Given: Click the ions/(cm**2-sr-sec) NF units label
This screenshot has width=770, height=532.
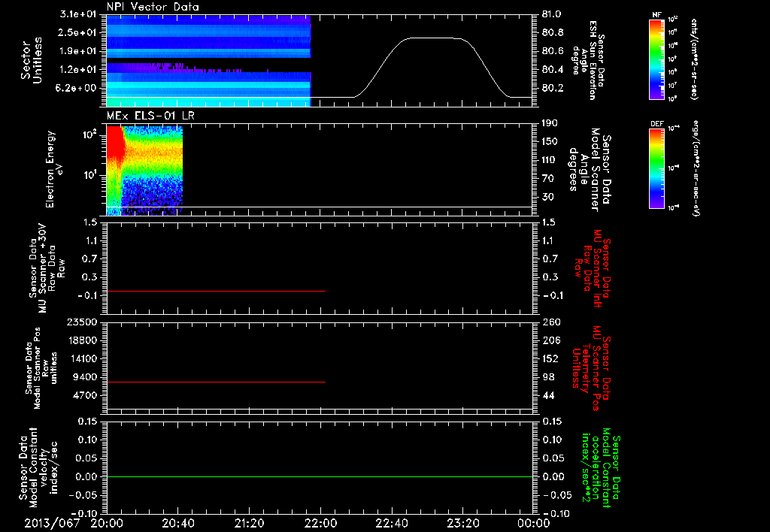Looking at the screenshot, I should click(x=693, y=59).
